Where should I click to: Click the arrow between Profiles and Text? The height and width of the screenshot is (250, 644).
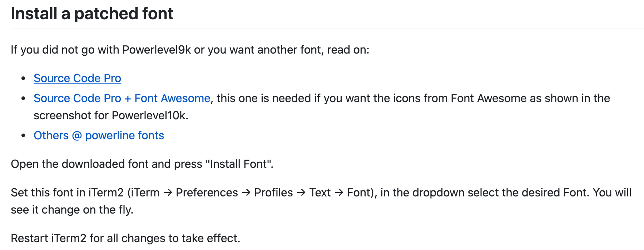[301, 193]
